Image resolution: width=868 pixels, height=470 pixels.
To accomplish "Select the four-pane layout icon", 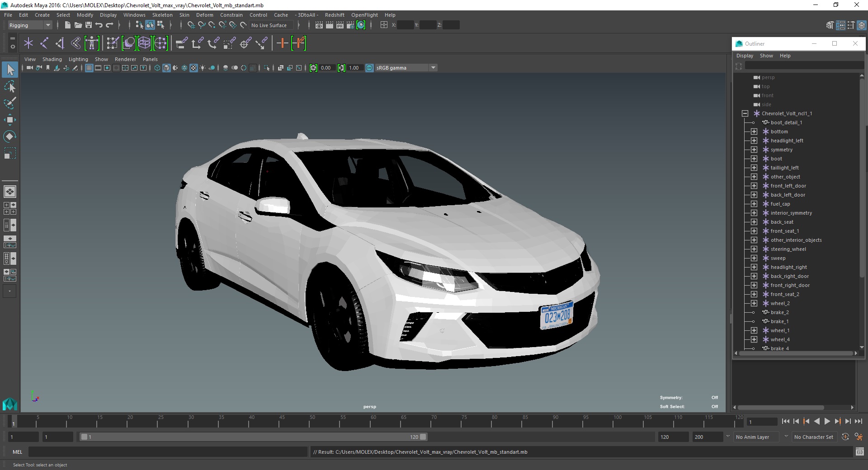I will [10, 208].
